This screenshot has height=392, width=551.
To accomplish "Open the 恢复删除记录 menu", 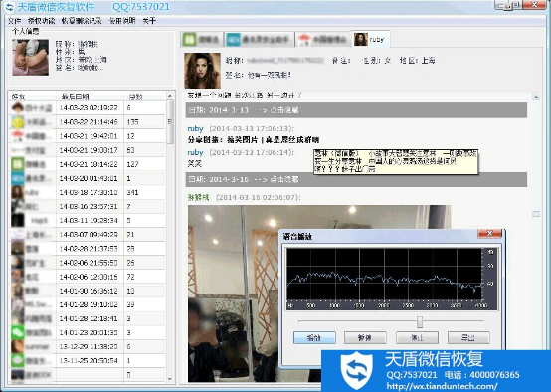I will point(82,21).
